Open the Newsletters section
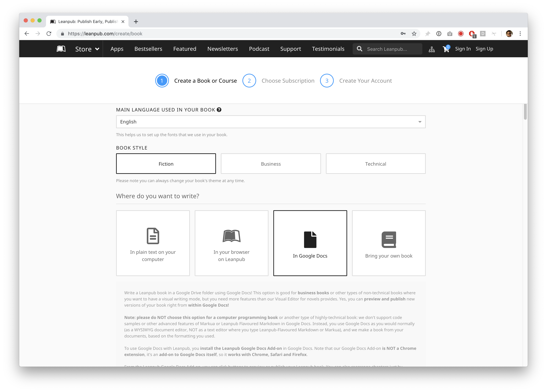 (x=223, y=49)
